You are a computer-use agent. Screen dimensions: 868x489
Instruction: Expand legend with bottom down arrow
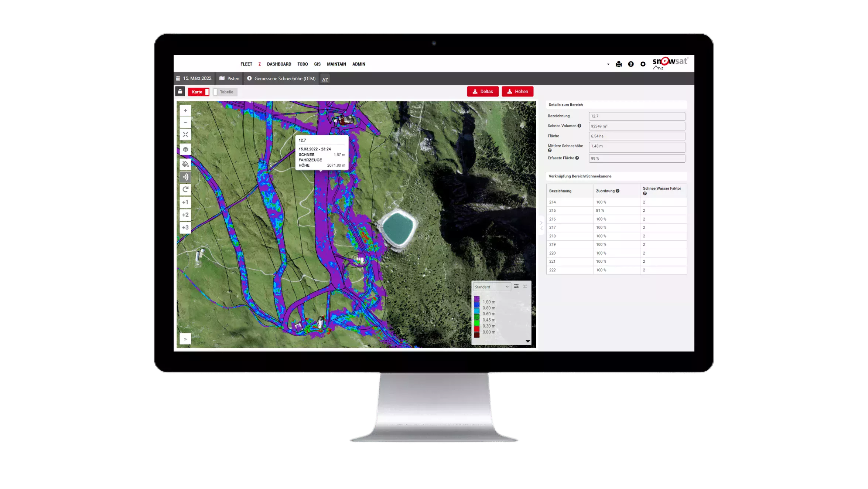528,341
